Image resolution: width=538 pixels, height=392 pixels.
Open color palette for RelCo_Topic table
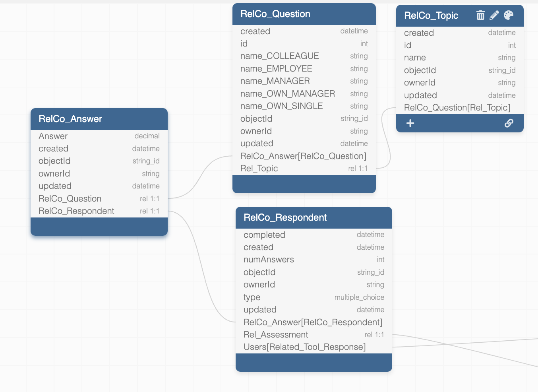509,16
